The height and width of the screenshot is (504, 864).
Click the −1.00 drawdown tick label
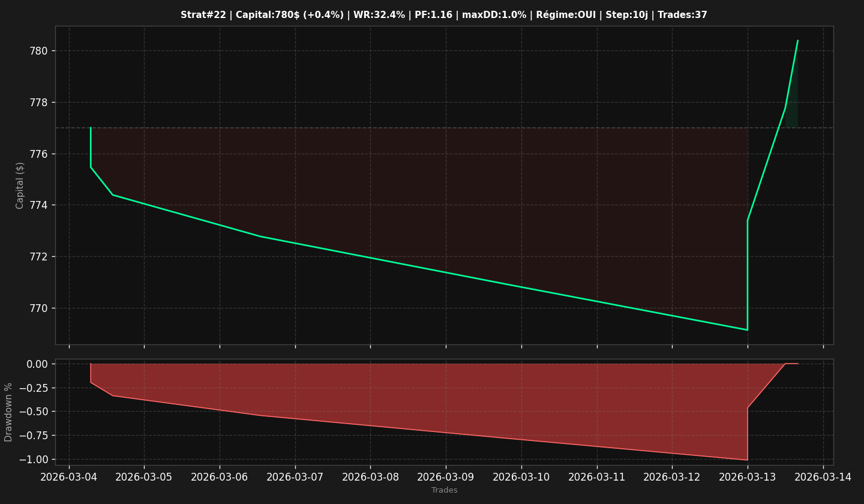point(33,460)
